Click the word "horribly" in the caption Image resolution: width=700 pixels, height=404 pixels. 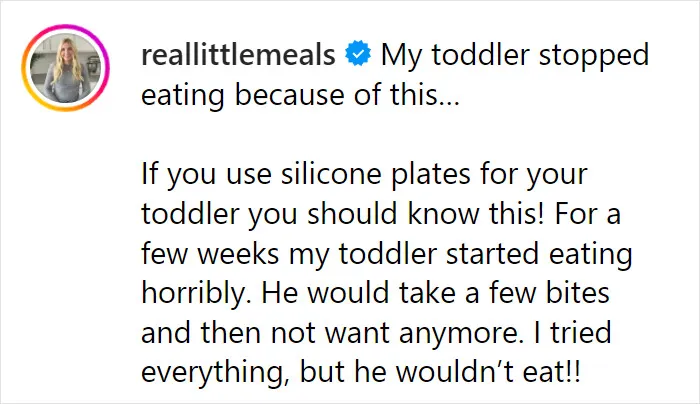click(x=196, y=294)
